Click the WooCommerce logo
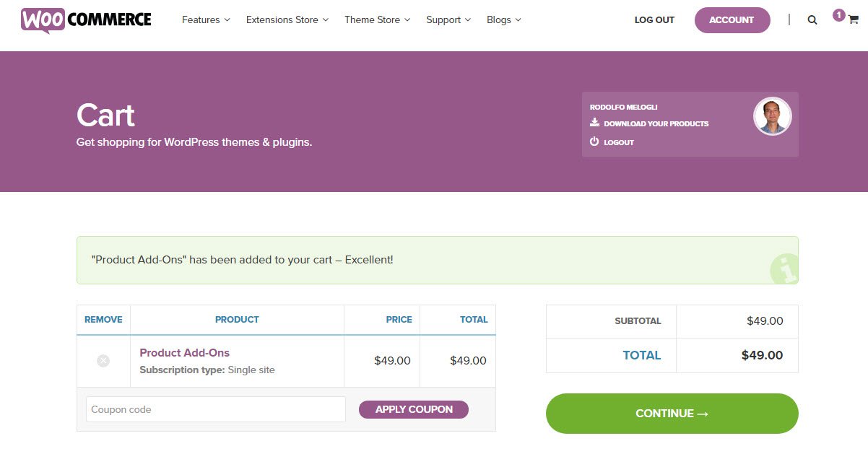 click(86, 20)
